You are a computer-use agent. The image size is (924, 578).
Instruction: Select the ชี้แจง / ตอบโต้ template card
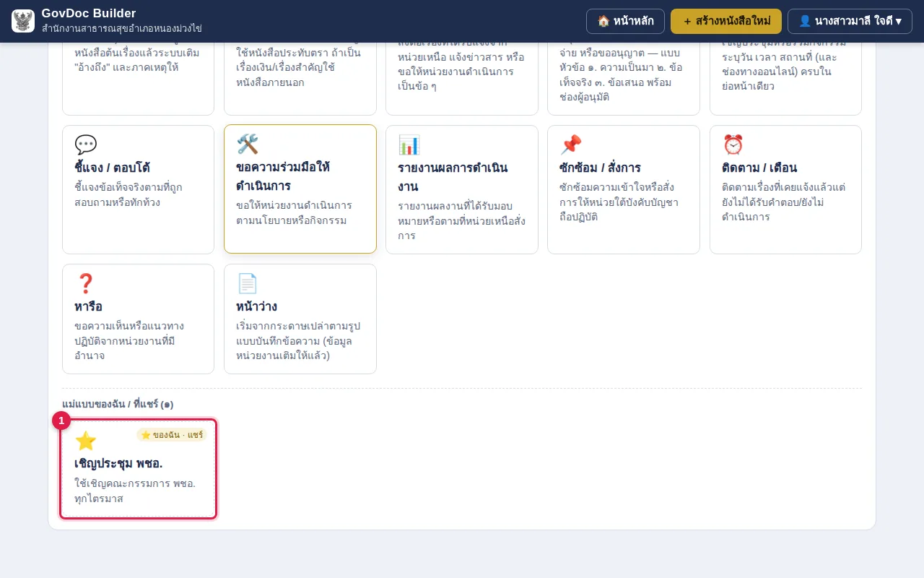click(138, 189)
